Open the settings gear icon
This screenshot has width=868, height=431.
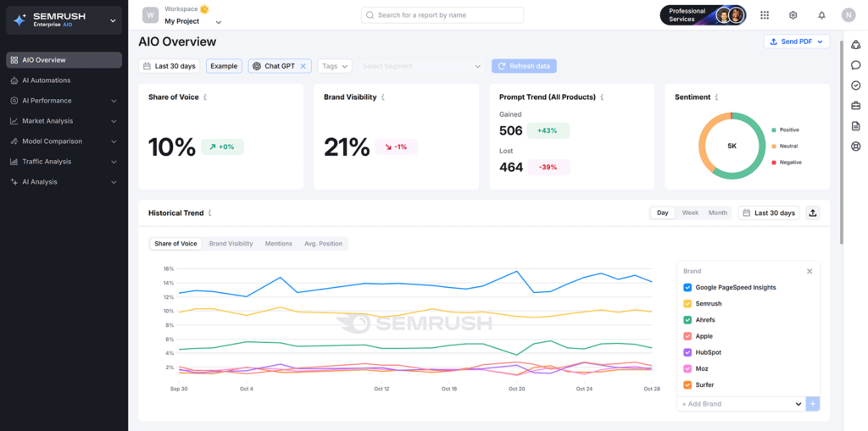point(793,15)
